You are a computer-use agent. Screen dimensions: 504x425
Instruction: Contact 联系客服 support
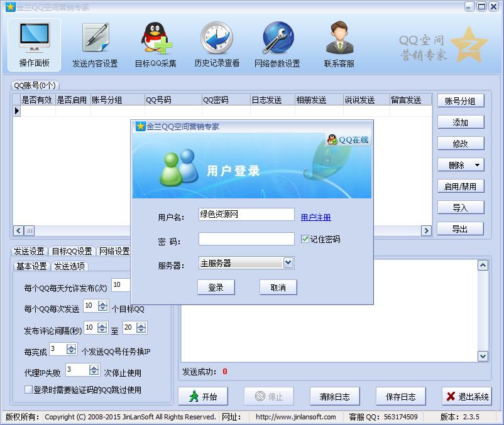pyautogui.click(x=339, y=44)
